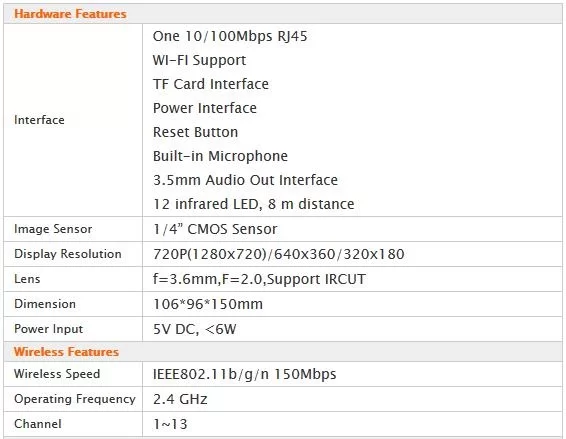The image size is (566, 439).
Task: Click the Lens f=3.6mm value
Action: point(259,279)
